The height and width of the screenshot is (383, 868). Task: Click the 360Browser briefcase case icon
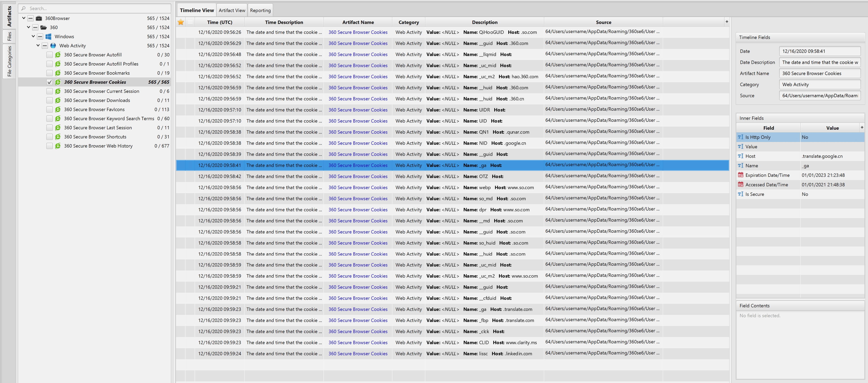point(39,18)
